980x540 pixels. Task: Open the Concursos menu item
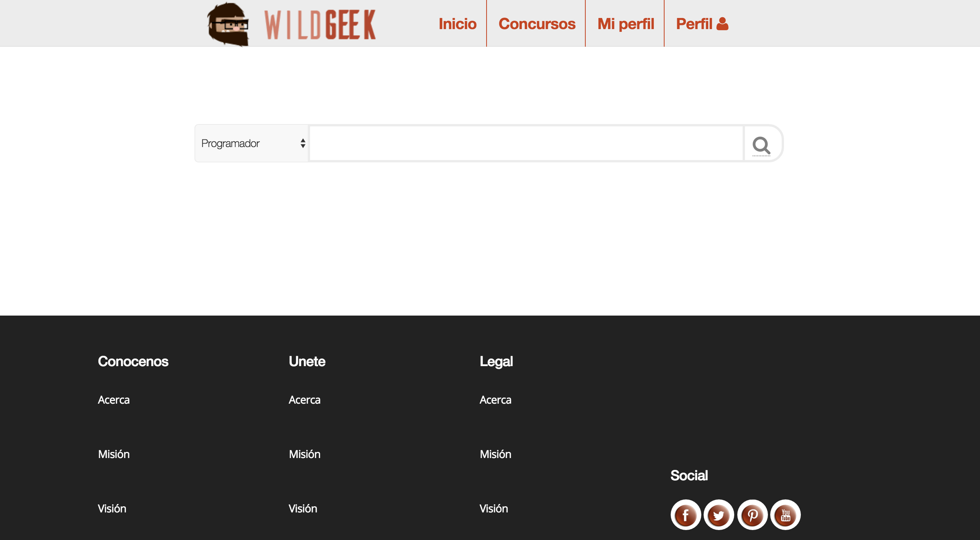click(x=537, y=24)
